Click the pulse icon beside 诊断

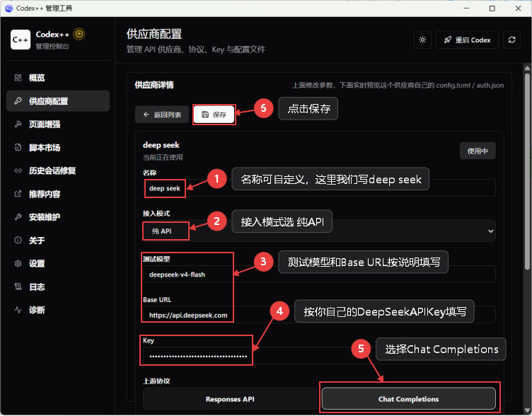coord(18,310)
